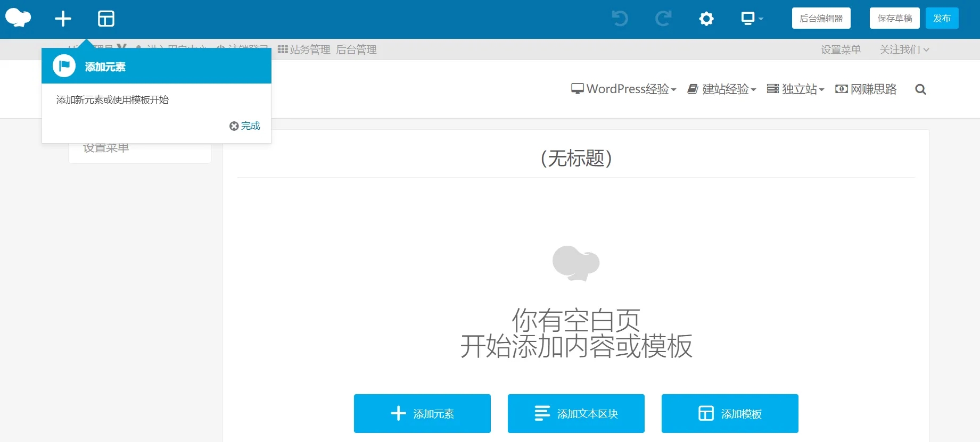980x442 pixels.
Task: Click the (无标题) page title
Action: pos(576,158)
